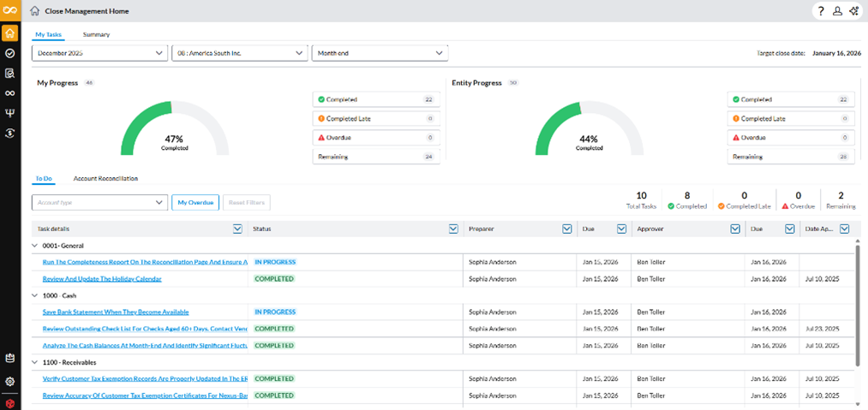This screenshot has width=868, height=410.
Task: Toggle the My Overdue filter
Action: (195, 203)
